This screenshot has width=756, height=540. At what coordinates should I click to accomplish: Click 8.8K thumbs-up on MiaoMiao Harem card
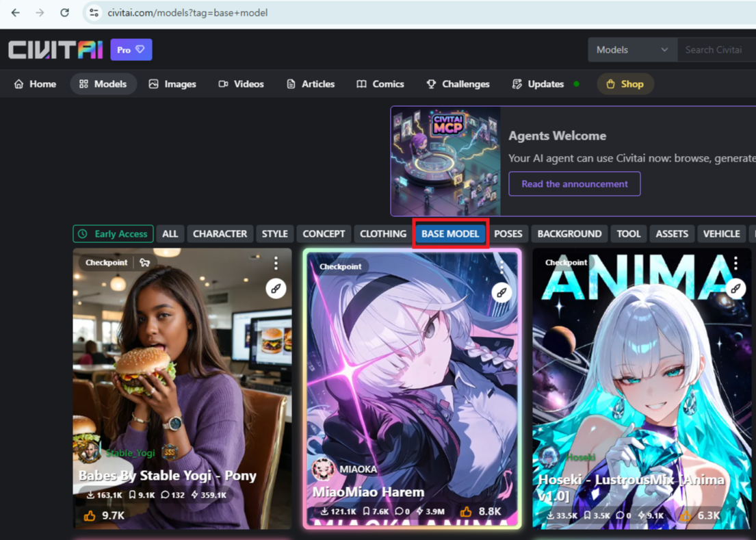coord(481,511)
